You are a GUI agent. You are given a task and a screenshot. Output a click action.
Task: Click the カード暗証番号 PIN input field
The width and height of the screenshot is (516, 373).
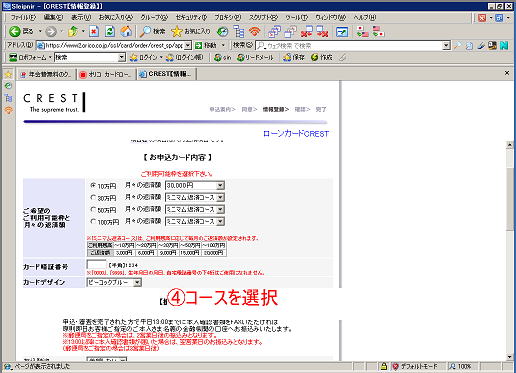pos(96,265)
